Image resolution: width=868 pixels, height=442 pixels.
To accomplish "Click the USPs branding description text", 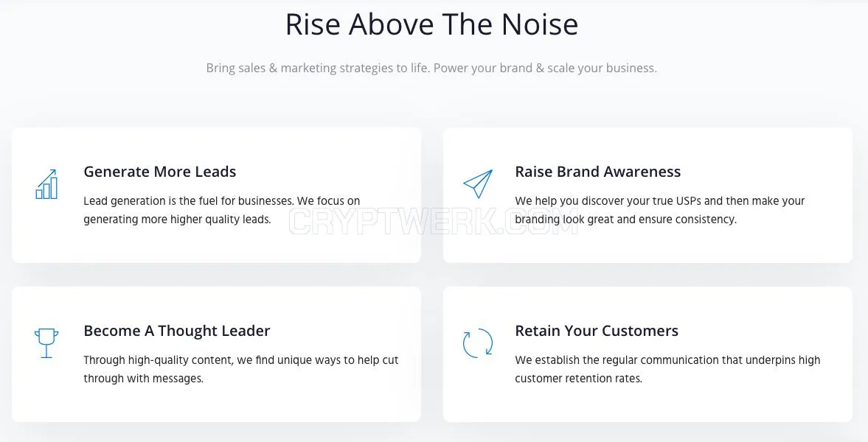I will [660, 210].
